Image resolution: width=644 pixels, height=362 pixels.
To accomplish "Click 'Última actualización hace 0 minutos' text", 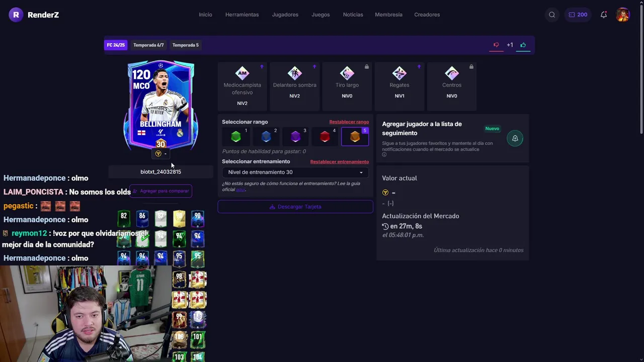I will click(x=478, y=250).
